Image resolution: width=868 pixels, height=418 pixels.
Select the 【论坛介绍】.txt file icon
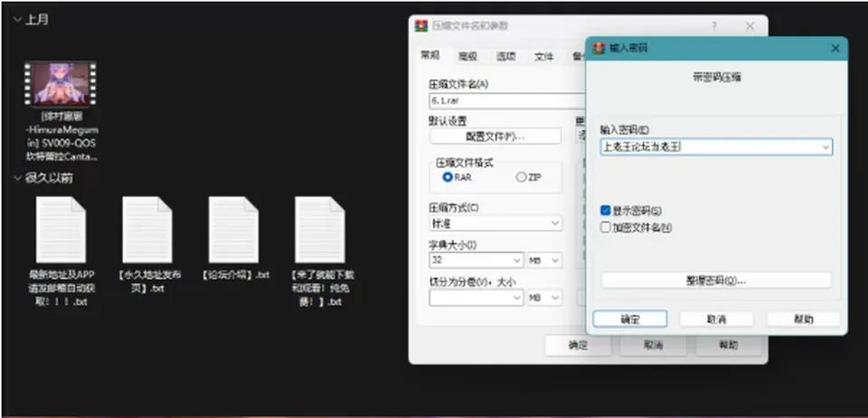[233, 230]
